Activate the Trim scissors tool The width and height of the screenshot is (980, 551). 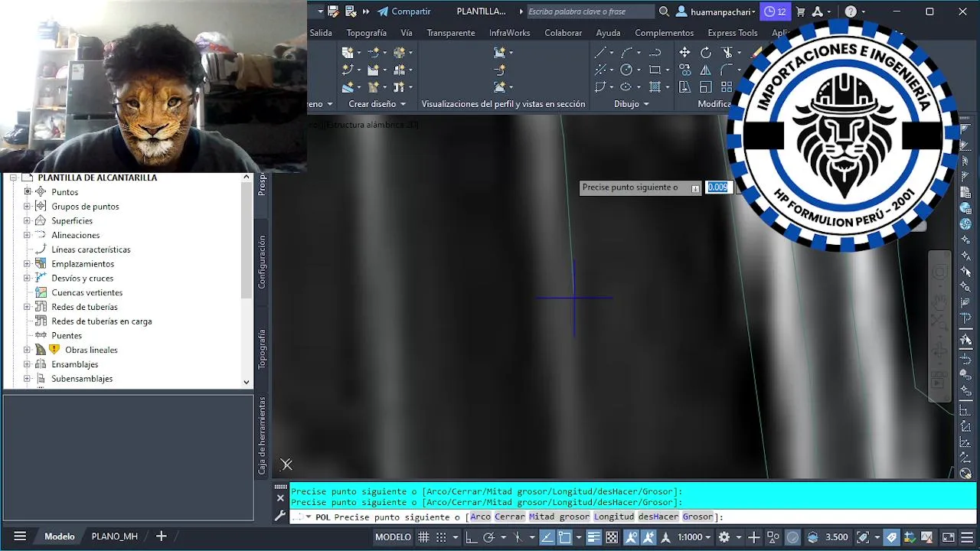(727, 53)
